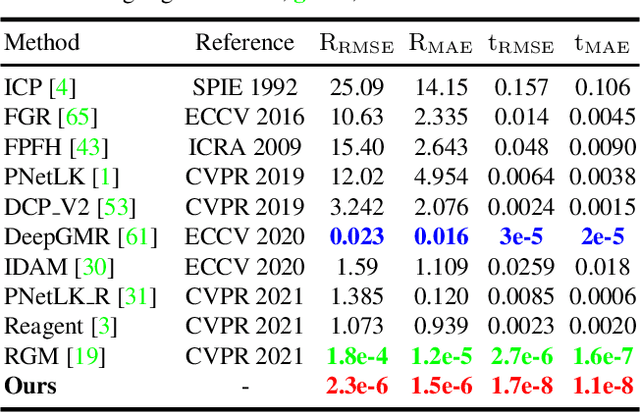Select the value 25.09 for ICP
Image resolution: width=640 pixels, height=412 pixels.
tap(357, 87)
